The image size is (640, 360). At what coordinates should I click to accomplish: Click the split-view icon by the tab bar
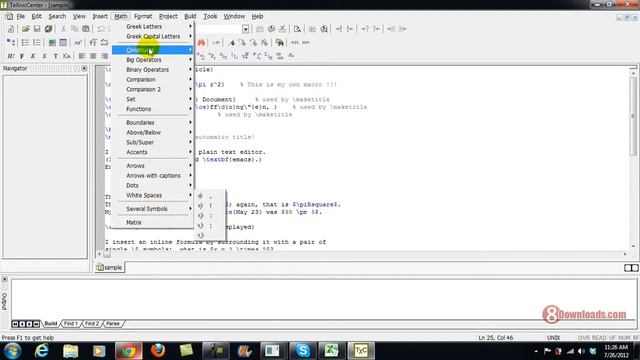[x=631, y=268]
